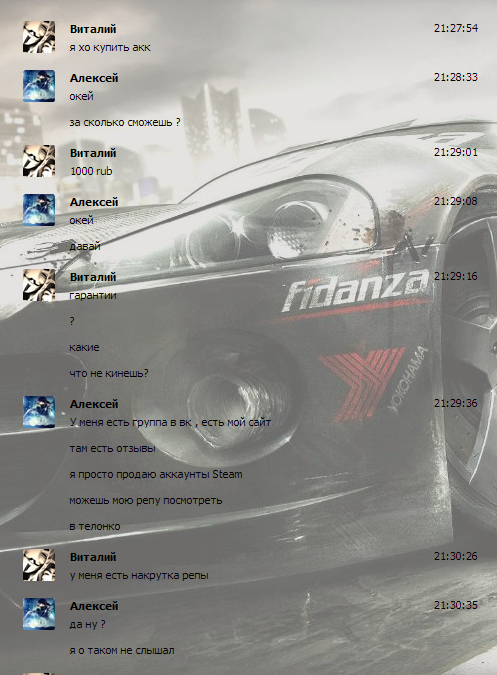Select the message "что не кинешь?"
Viewport: 497px width, 675px height.
pos(109,373)
